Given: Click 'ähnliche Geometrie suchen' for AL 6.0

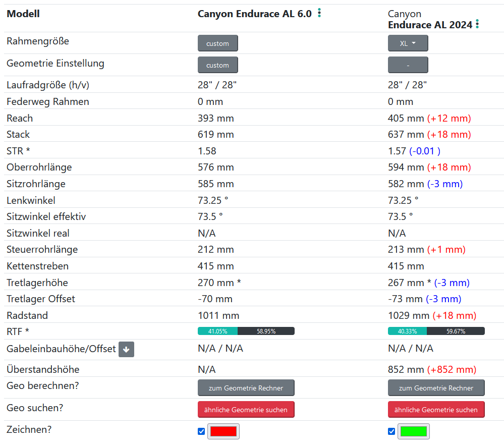Looking at the screenshot, I should tap(246, 410).
